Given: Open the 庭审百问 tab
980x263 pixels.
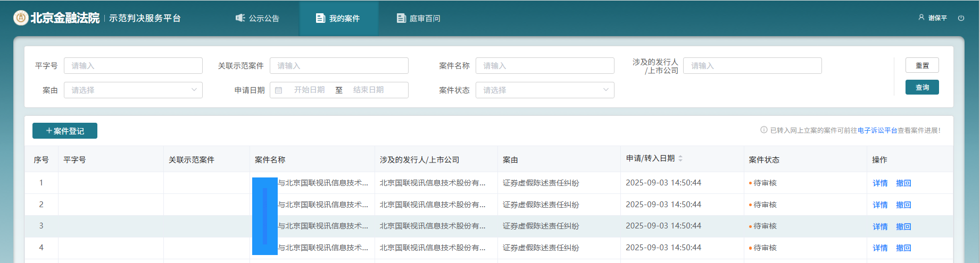Looking at the screenshot, I should pos(419,18).
